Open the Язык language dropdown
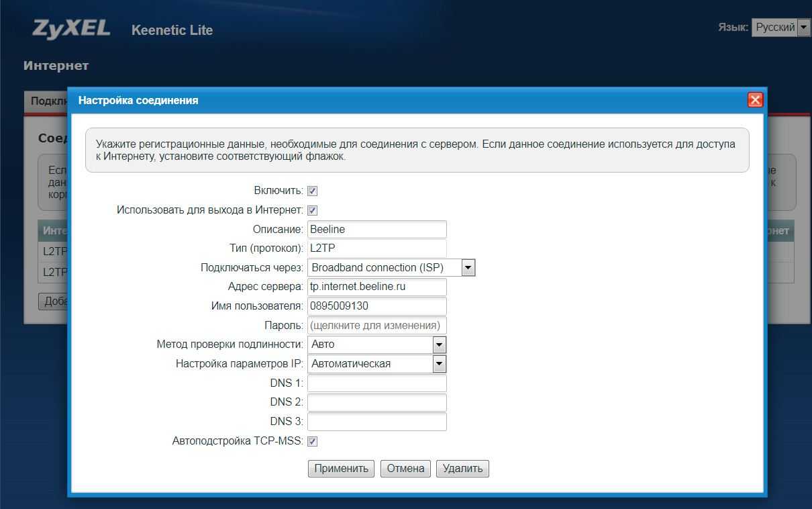The image size is (812, 509). tap(781, 28)
